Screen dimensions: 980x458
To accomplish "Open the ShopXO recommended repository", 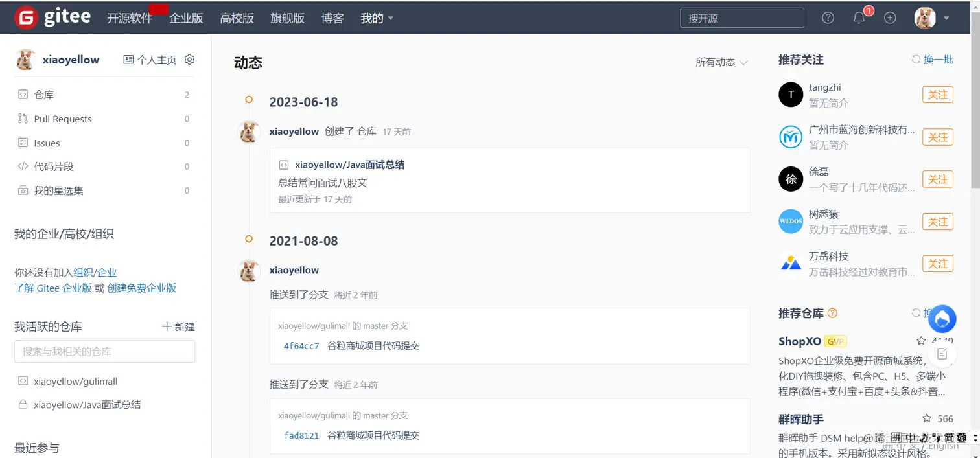I will pyautogui.click(x=800, y=341).
